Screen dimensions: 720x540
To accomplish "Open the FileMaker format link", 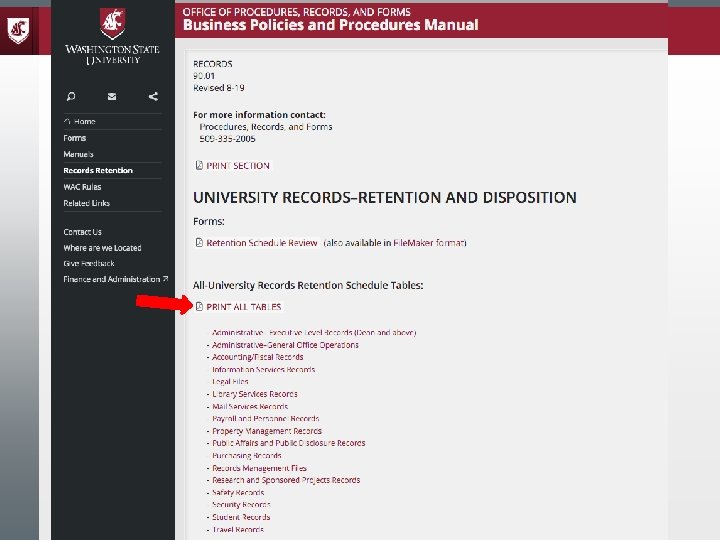I will point(430,243).
